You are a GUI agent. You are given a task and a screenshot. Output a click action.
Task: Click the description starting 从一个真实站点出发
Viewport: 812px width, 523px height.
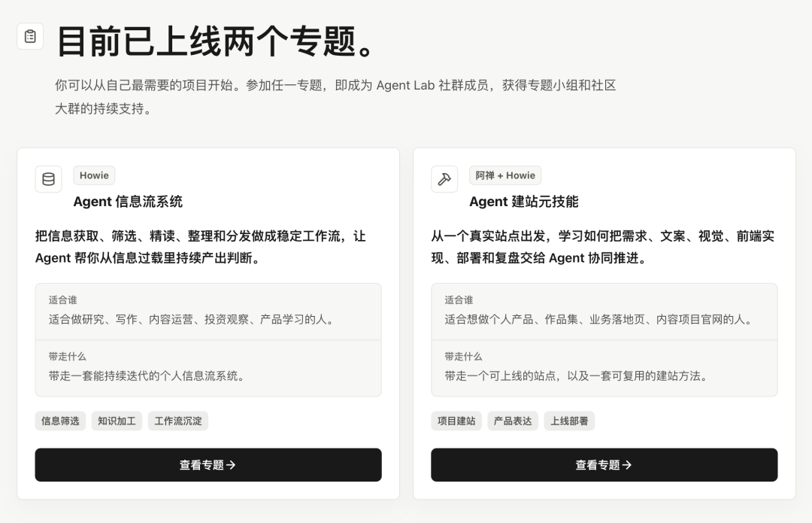[603, 248]
